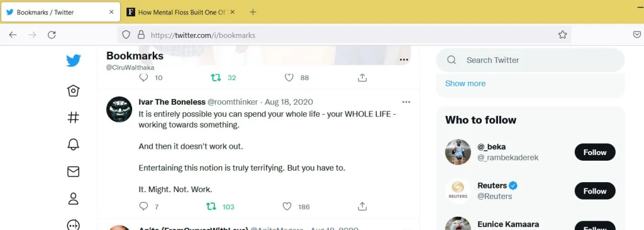The image size is (644, 230).
Task: Open Explore hashtag icon in sidebar
Action: click(x=73, y=117)
